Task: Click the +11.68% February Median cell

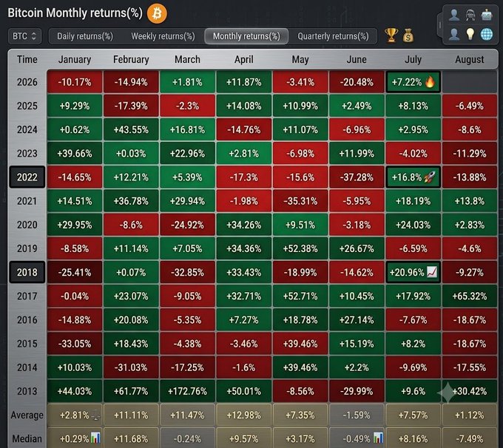Action: 131,438
